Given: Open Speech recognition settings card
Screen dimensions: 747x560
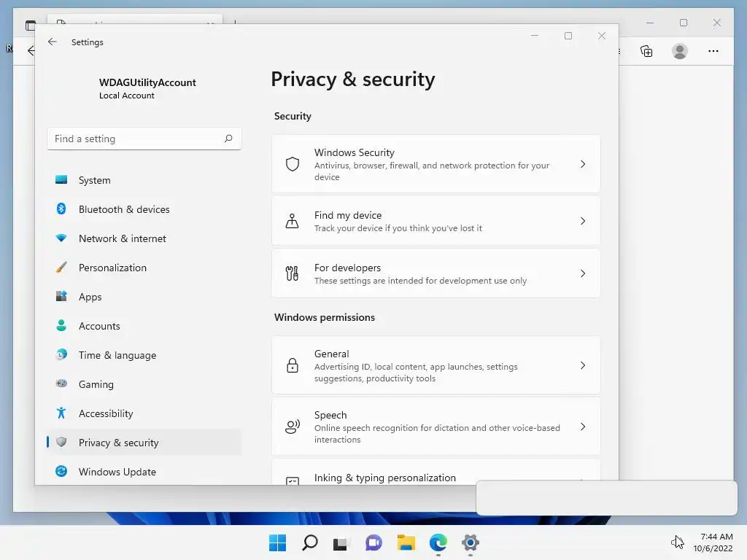Looking at the screenshot, I should (x=436, y=427).
